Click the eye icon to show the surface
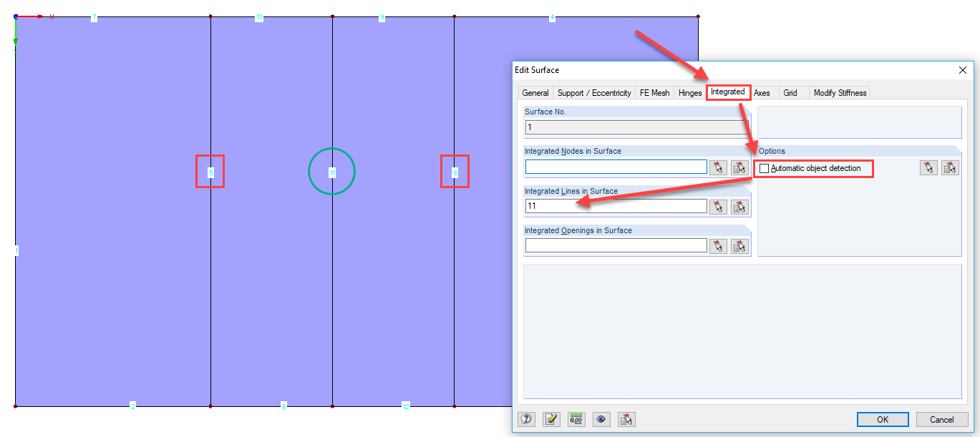 pyautogui.click(x=601, y=419)
